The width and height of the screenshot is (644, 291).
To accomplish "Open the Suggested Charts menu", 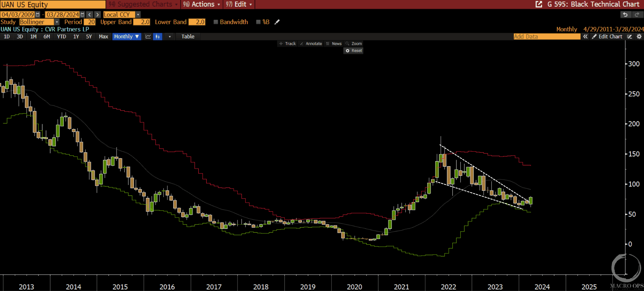I will (x=143, y=4).
